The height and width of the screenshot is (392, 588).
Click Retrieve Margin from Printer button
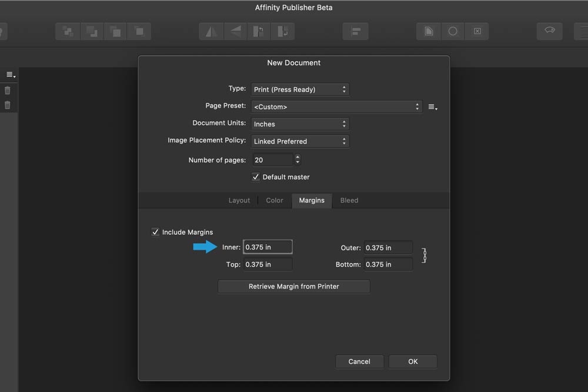pos(293,287)
